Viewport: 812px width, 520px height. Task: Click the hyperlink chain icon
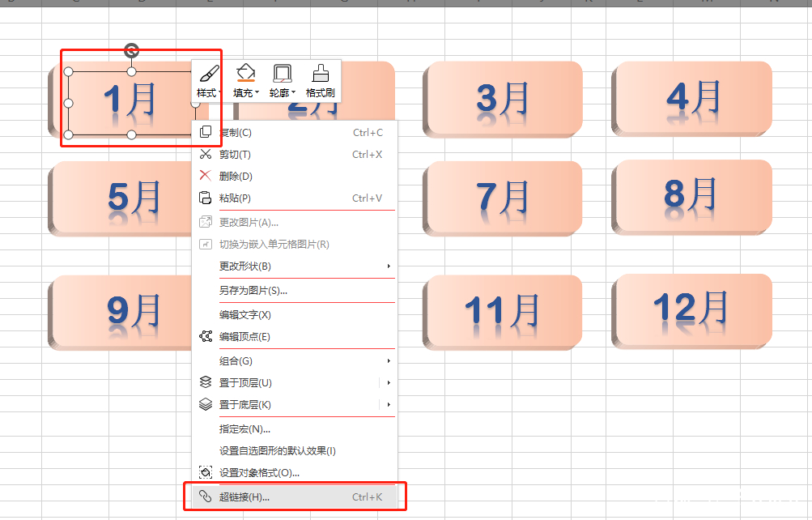tap(206, 497)
